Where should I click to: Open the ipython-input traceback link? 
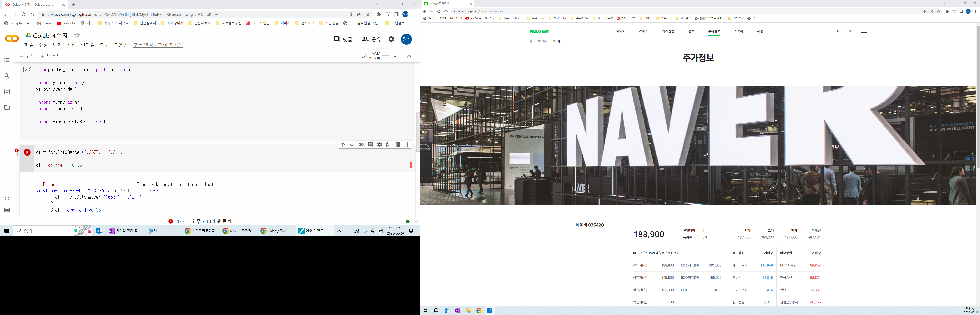pos(73,191)
